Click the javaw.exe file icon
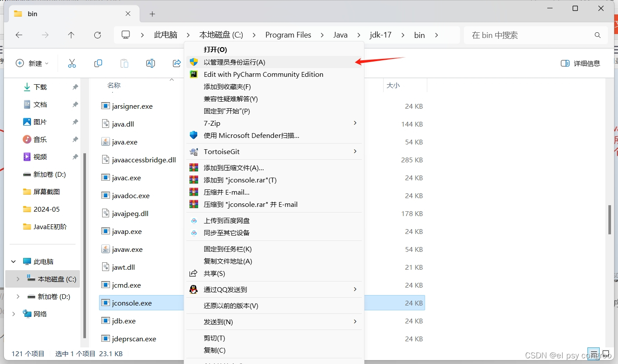Screen dimensions: 618x364 coord(105,249)
